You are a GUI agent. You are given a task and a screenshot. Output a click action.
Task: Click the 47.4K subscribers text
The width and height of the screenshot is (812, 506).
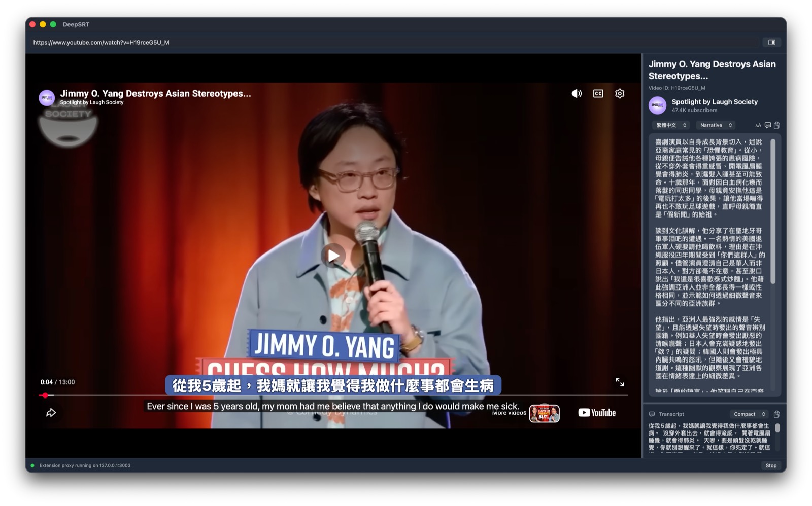coord(694,110)
